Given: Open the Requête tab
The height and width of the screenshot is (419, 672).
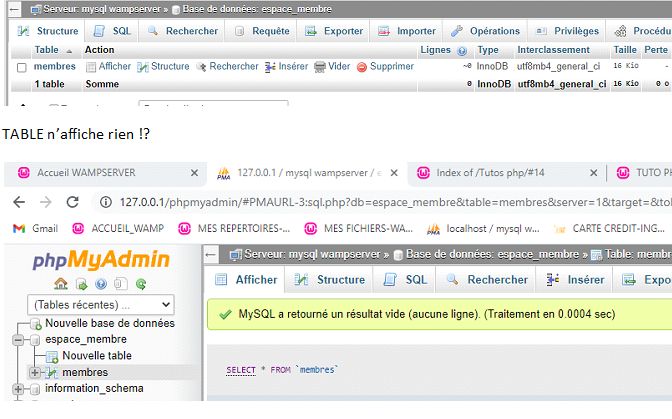Looking at the screenshot, I should pyautogui.click(x=261, y=31).
